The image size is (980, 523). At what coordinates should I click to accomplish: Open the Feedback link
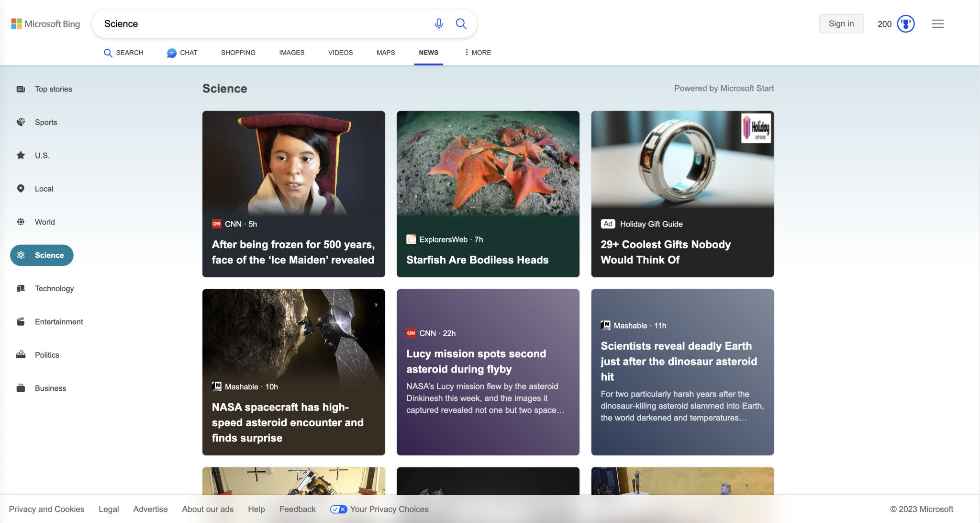click(297, 509)
